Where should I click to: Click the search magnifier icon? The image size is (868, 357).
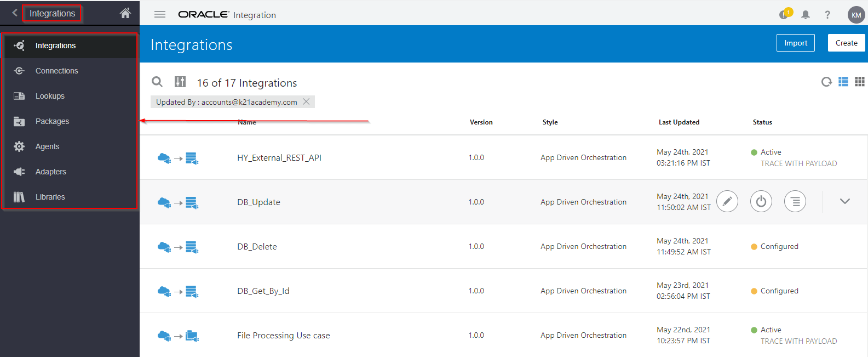[157, 82]
